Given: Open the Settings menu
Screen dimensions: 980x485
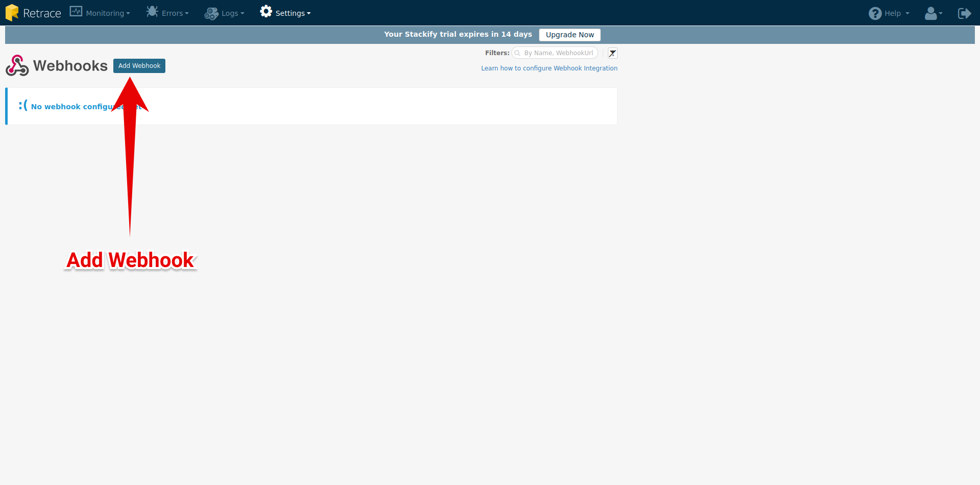Looking at the screenshot, I should point(293,13).
